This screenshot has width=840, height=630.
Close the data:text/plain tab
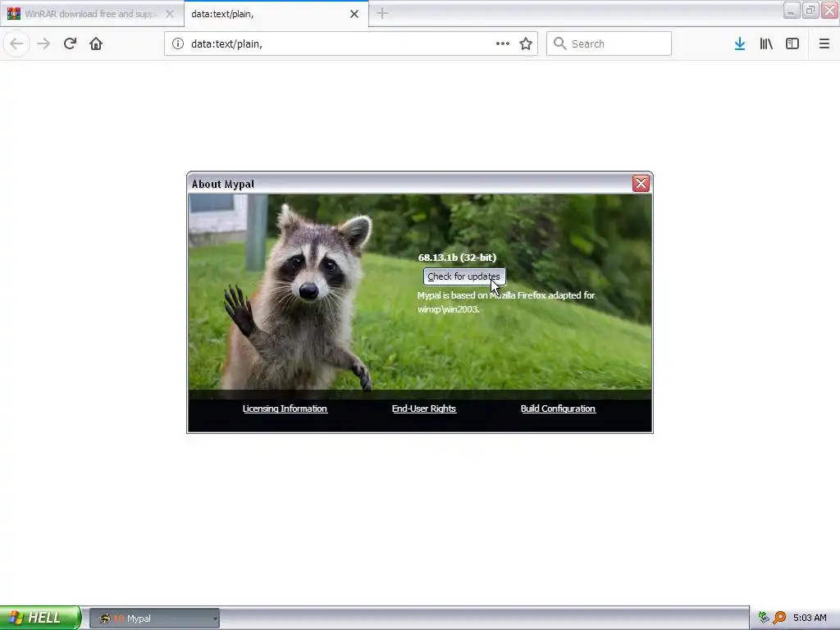[x=354, y=14]
